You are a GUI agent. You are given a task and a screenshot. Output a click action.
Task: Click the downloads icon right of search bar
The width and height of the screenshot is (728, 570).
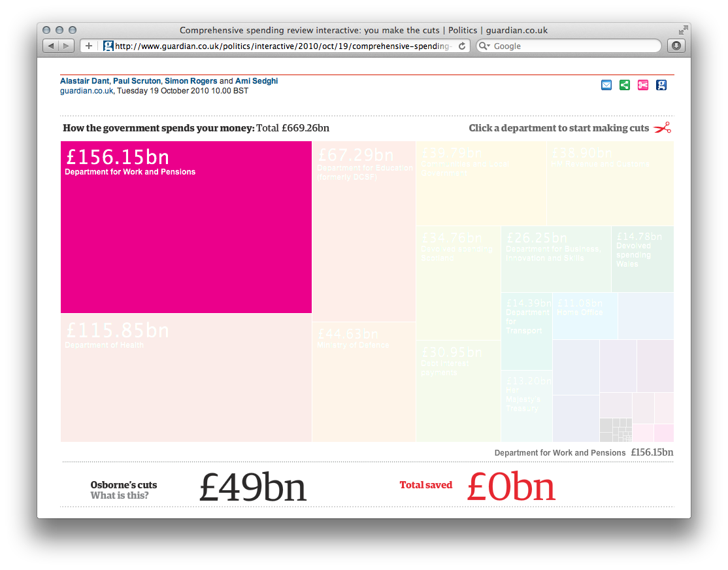[676, 46]
